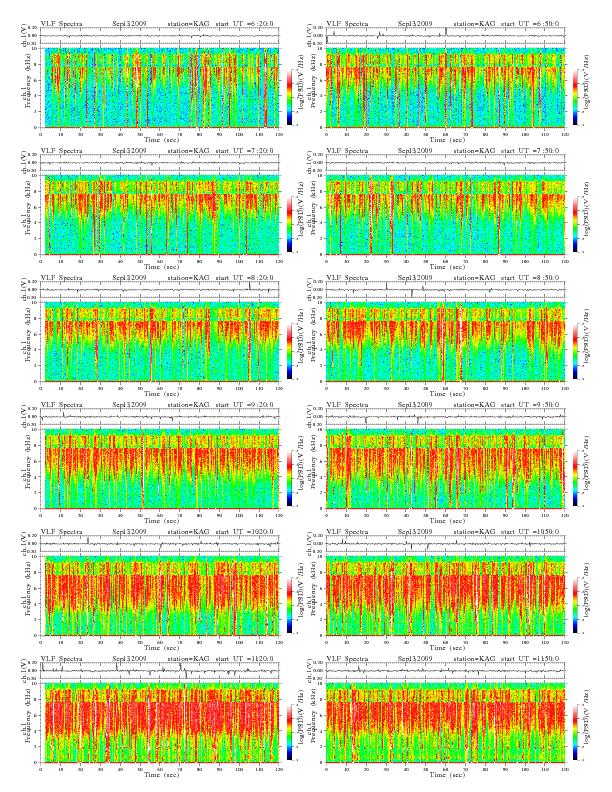Click the spectrogram starting UT 11:20:0
The width and height of the screenshot is (612, 792).
[x=160, y=723]
